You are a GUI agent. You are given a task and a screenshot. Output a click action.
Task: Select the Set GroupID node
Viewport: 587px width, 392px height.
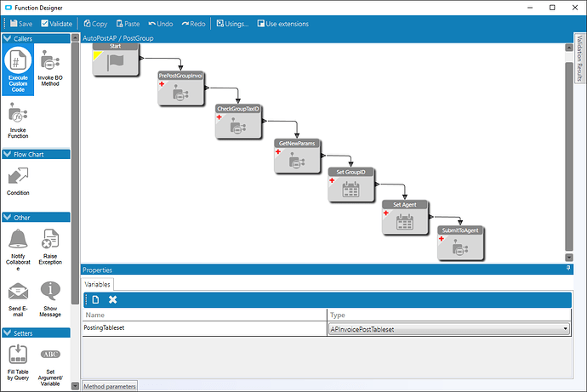tap(350, 185)
